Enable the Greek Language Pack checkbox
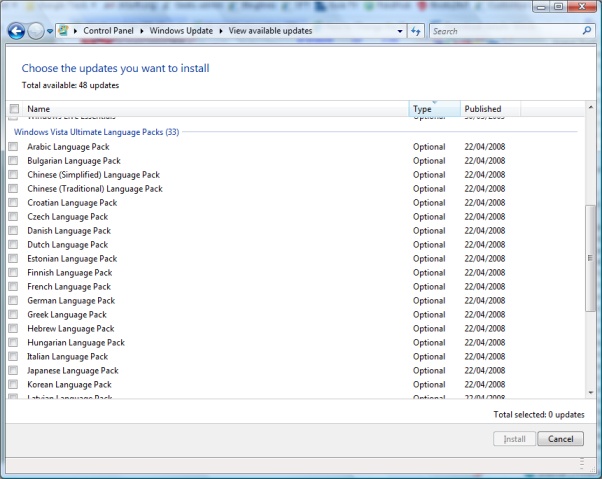This screenshot has width=602, height=479. point(13,314)
